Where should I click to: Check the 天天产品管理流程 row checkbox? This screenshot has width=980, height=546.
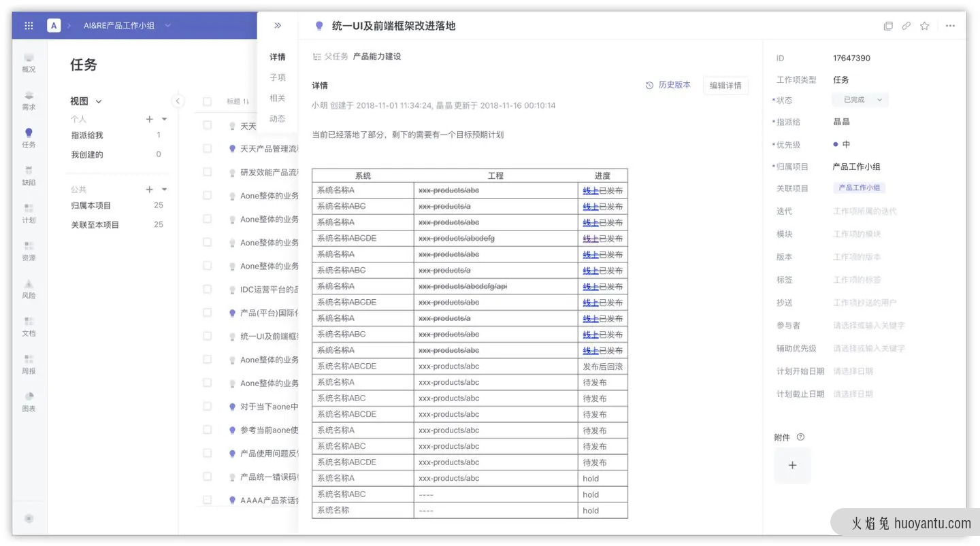coord(208,148)
